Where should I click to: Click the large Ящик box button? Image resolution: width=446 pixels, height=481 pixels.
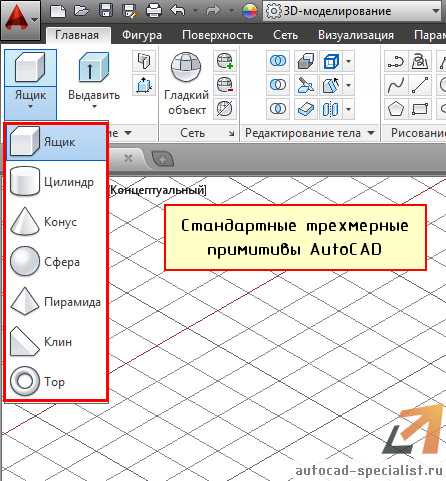(x=30, y=68)
